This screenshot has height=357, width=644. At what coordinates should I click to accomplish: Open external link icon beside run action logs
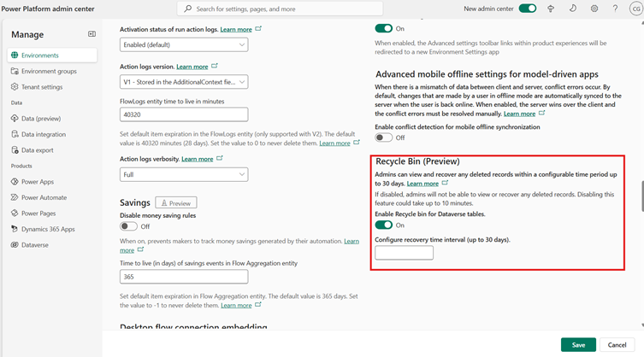[x=258, y=29]
